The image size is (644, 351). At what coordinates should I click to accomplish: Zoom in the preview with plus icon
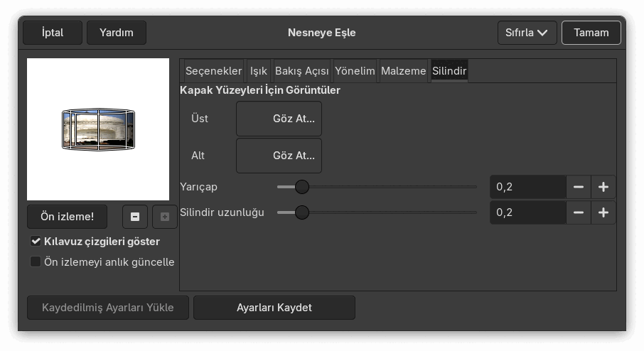coord(165,217)
